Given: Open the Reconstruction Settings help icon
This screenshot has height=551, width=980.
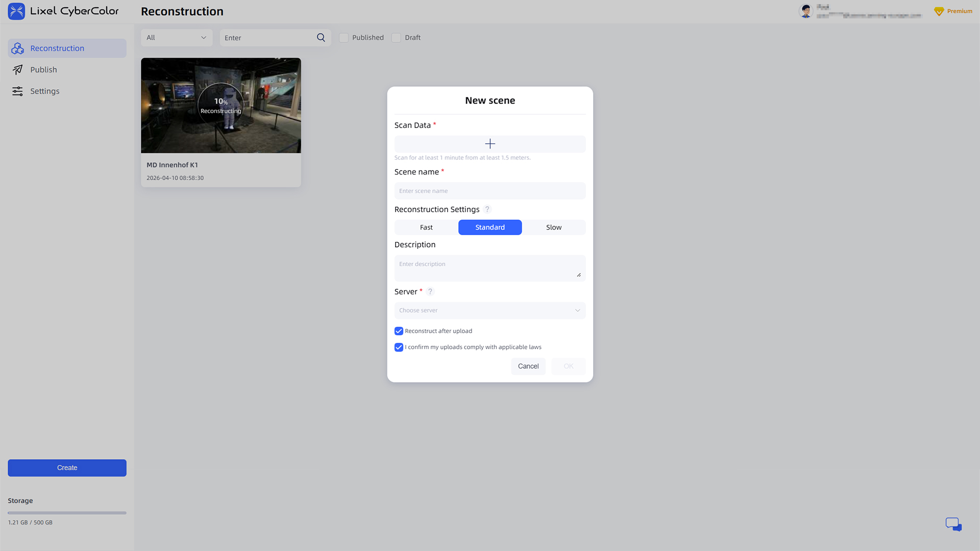Looking at the screenshot, I should tap(487, 209).
